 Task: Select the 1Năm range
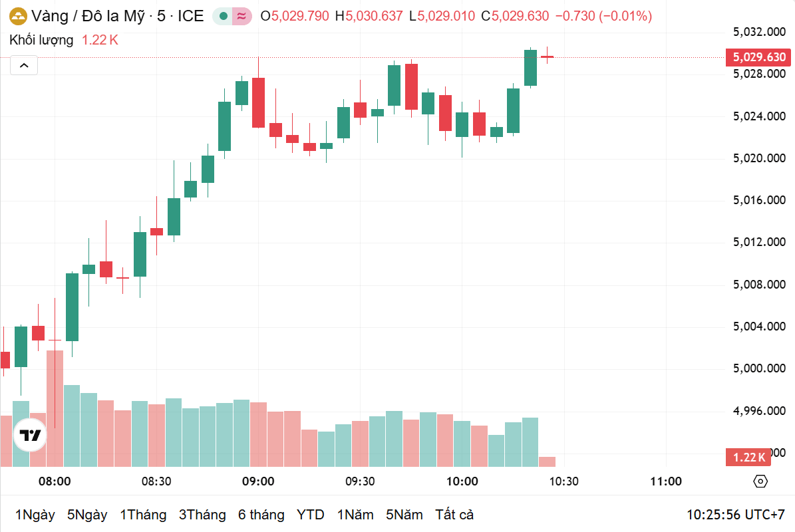355,515
